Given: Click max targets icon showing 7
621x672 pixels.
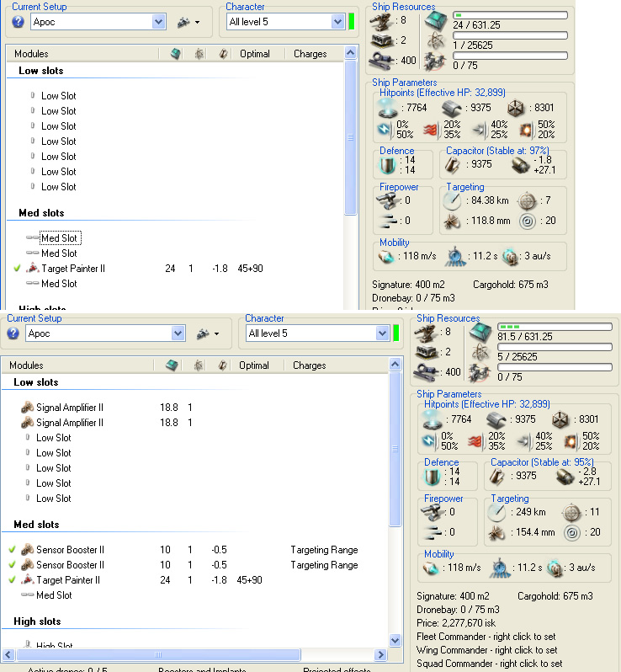Looking at the screenshot, I should coord(528,200).
